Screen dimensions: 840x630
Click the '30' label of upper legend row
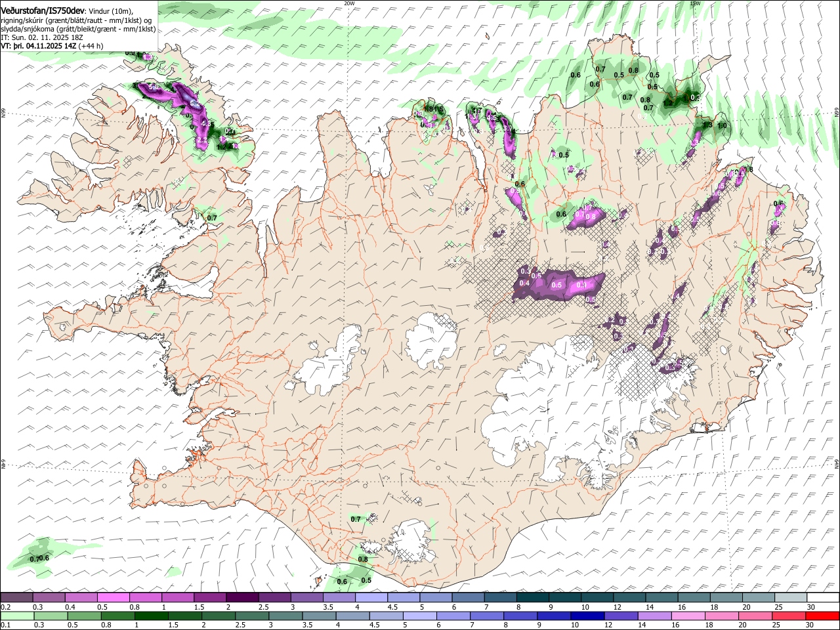pyautogui.click(x=810, y=607)
